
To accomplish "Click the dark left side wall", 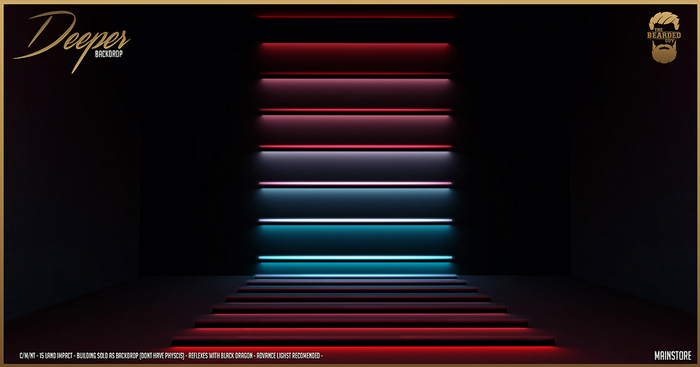I will click(x=71, y=179).
